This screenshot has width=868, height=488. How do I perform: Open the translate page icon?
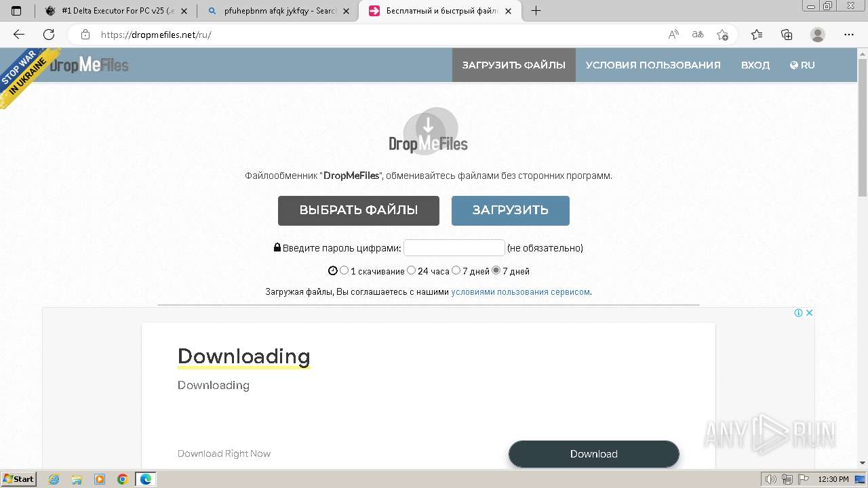point(698,35)
